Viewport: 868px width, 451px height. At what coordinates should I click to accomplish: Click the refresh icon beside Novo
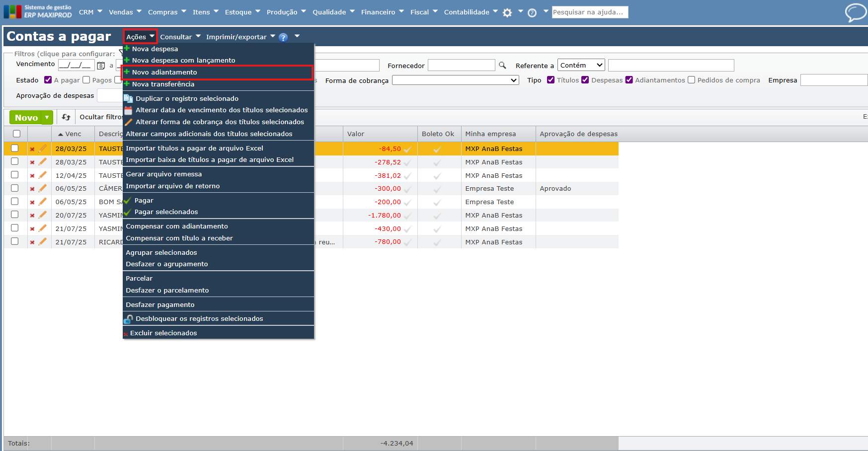point(66,117)
